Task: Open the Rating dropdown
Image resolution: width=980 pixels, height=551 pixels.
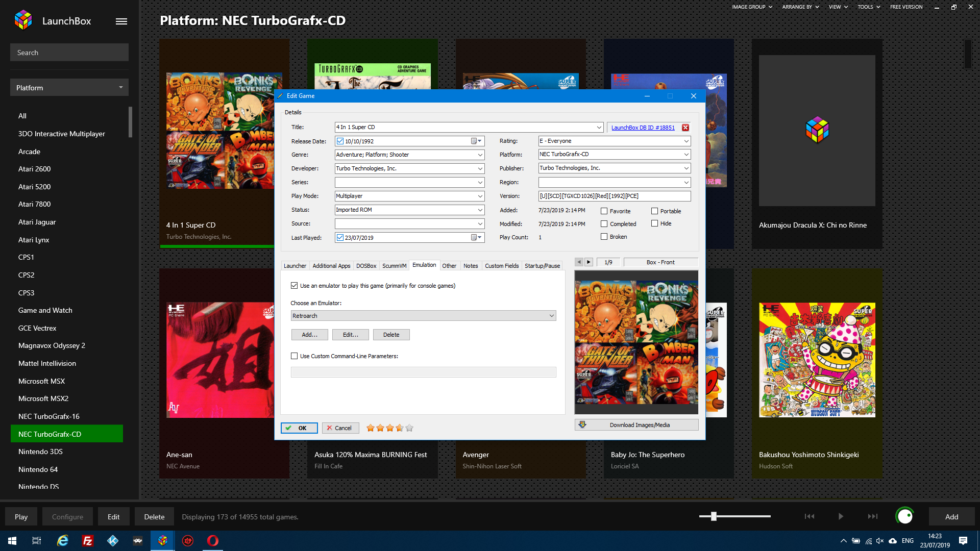Action: (686, 141)
